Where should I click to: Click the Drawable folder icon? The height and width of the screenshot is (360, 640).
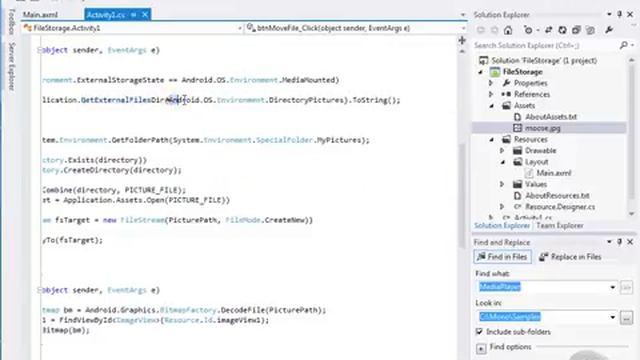pyautogui.click(x=518, y=151)
